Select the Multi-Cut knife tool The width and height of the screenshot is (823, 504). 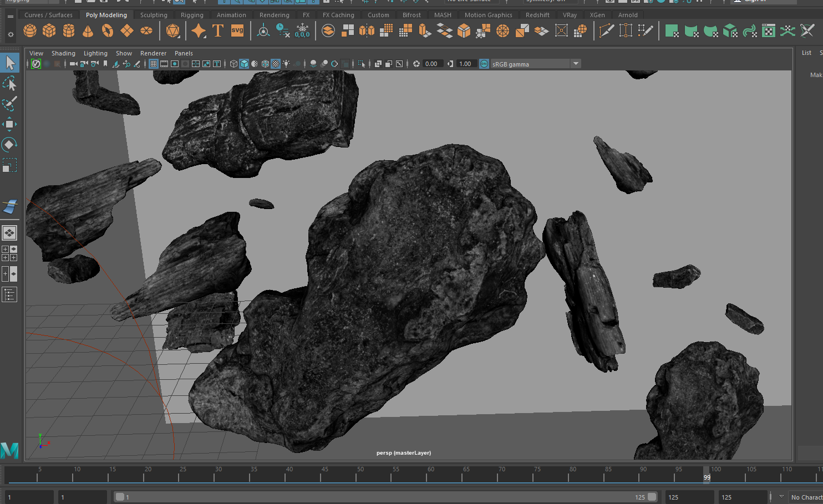coord(607,31)
